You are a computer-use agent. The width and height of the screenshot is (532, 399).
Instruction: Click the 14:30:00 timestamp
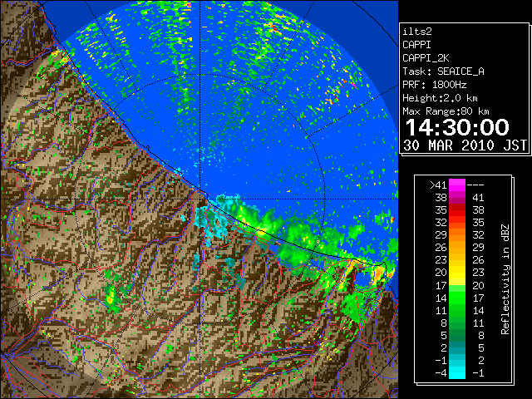point(457,127)
